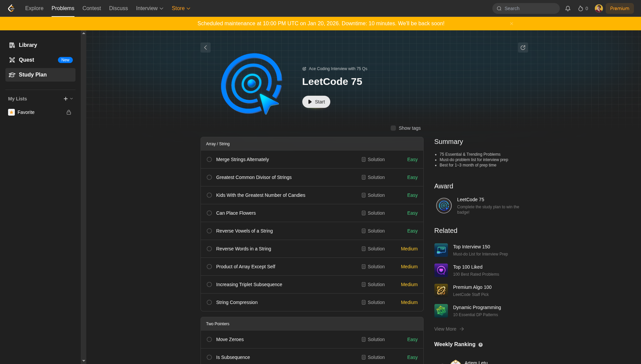Image resolution: width=641 pixels, height=364 pixels.
Task: Open Quest from the sidebar
Action: coord(27,60)
